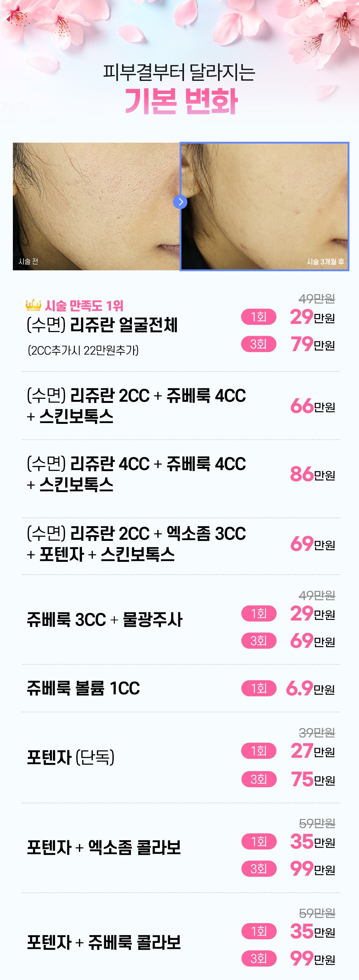Image resolution: width=359 pixels, height=980 pixels.
Task: Click the crossed-out 39만원 original price
Action: tap(317, 732)
